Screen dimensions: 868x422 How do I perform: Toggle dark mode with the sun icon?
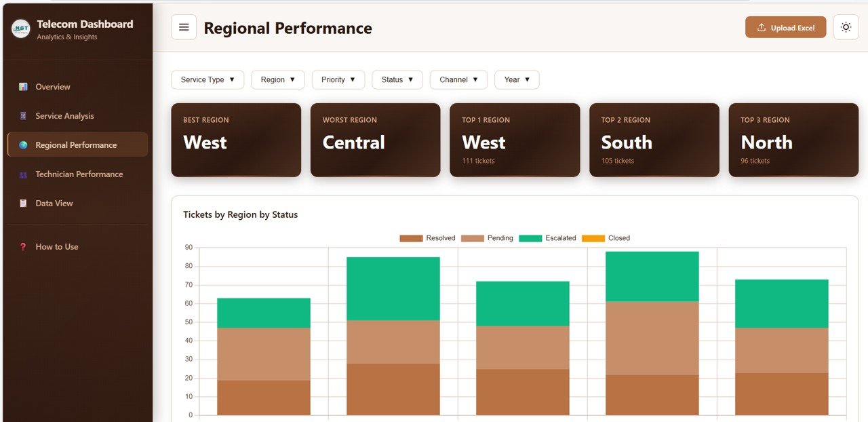846,27
